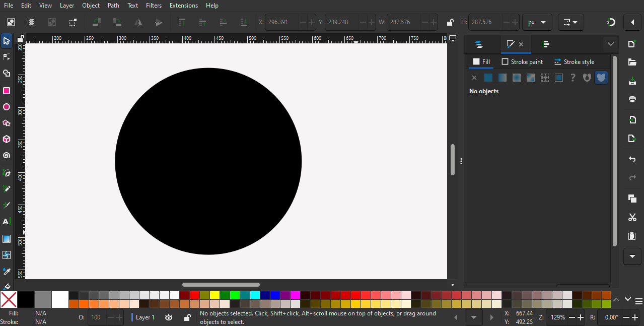The image size is (644, 326).
Task: Pick the yellow swatch in palette
Action: (x=214, y=295)
